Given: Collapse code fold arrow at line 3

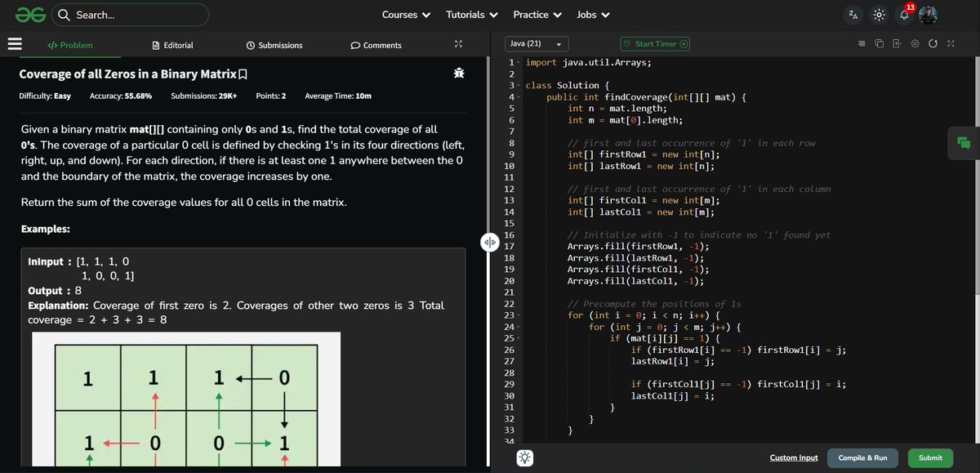Looking at the screenshot, I should click(x=520, y=86).
